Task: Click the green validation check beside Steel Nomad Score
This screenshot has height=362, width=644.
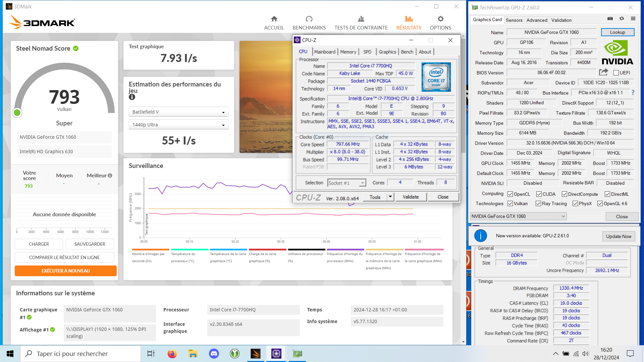Action: [x=76, y=48]
